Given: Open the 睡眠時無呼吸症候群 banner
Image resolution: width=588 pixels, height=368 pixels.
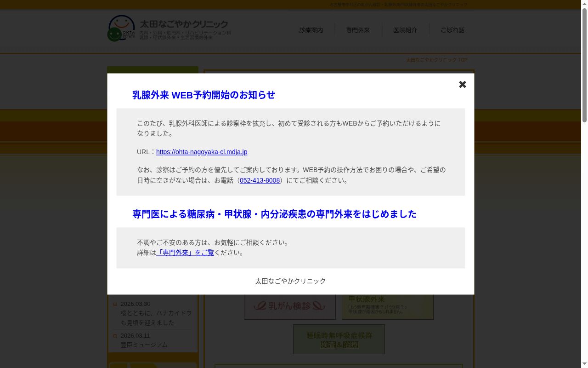Looking at the screenshot, I should pos(339,339).
